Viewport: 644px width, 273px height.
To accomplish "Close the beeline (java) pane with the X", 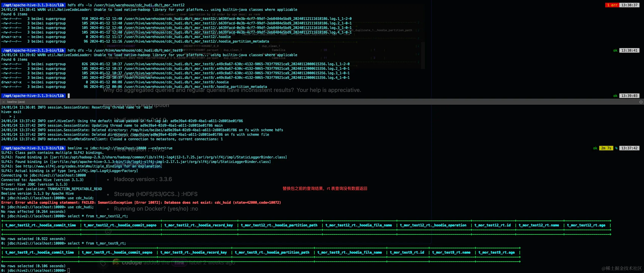I will pos(3,102).
